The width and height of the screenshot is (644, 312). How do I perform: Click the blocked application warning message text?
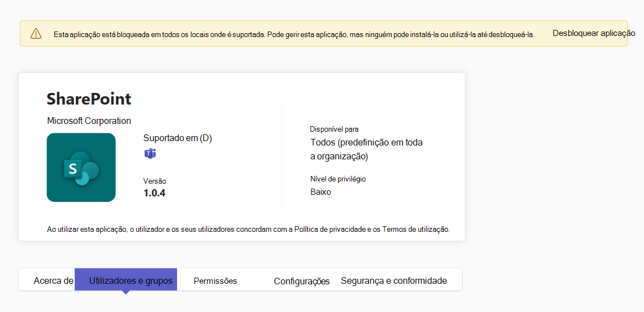[294, 34]
